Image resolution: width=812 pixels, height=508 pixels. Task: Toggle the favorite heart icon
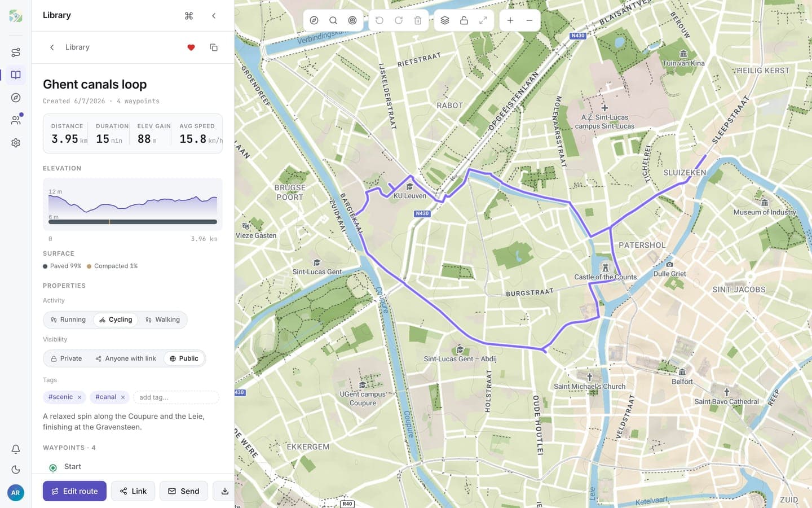point(191,47)
